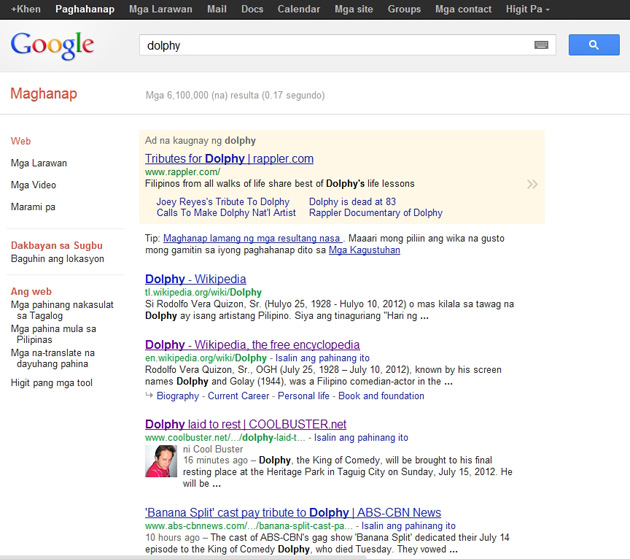Filter by Mga na-translate na dayuhang pahina
The height and width of the screenshot is (559, 630).
[x=52, y=358]
